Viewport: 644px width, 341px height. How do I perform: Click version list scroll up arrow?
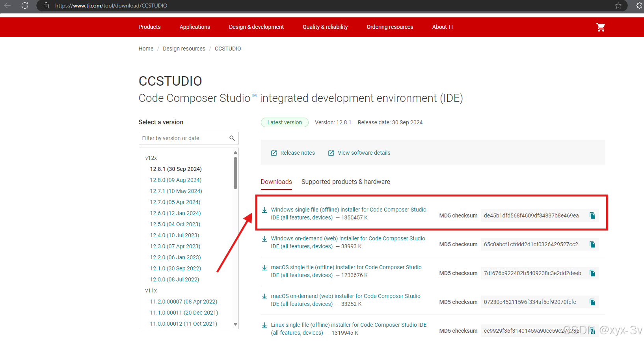pos(235,152)
